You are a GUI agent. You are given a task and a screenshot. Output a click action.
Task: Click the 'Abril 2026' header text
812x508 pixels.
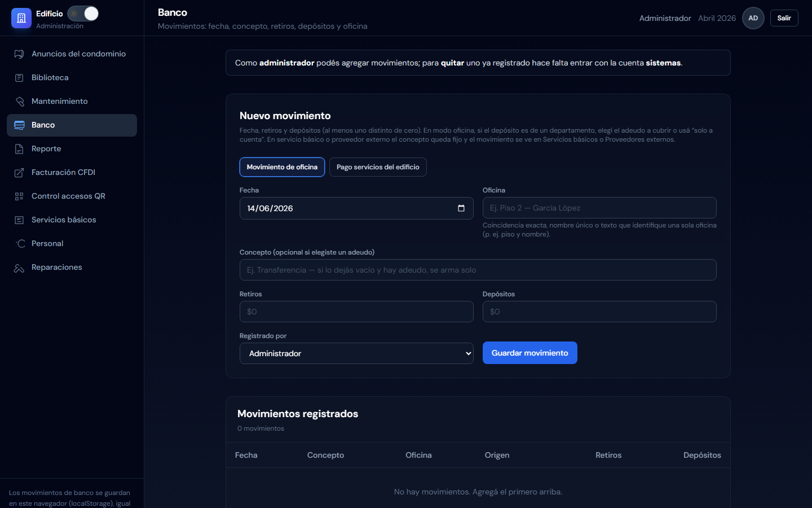[717, 18]
